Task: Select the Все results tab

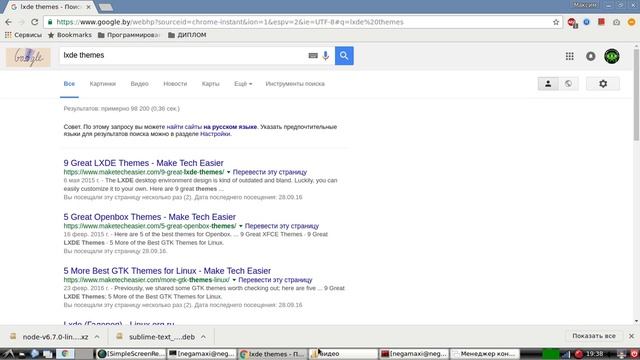Action: [x=69, y=84]
